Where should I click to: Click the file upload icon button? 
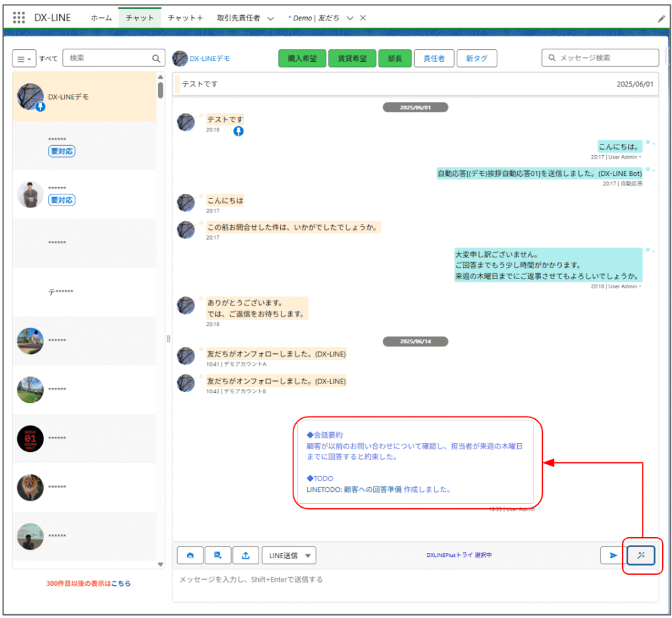(x=245, y=555)
